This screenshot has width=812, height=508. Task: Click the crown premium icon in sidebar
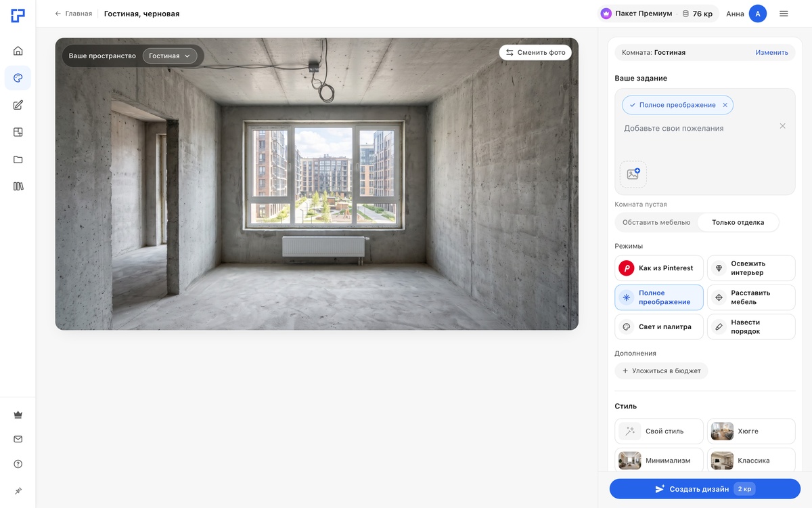(x=18, y=415)
